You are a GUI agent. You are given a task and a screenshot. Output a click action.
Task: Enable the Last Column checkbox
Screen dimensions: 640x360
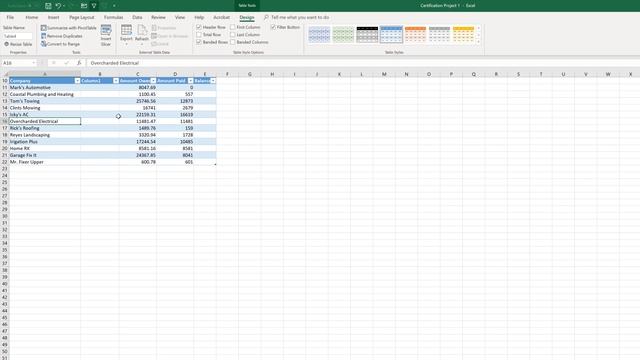click(233, 35)
